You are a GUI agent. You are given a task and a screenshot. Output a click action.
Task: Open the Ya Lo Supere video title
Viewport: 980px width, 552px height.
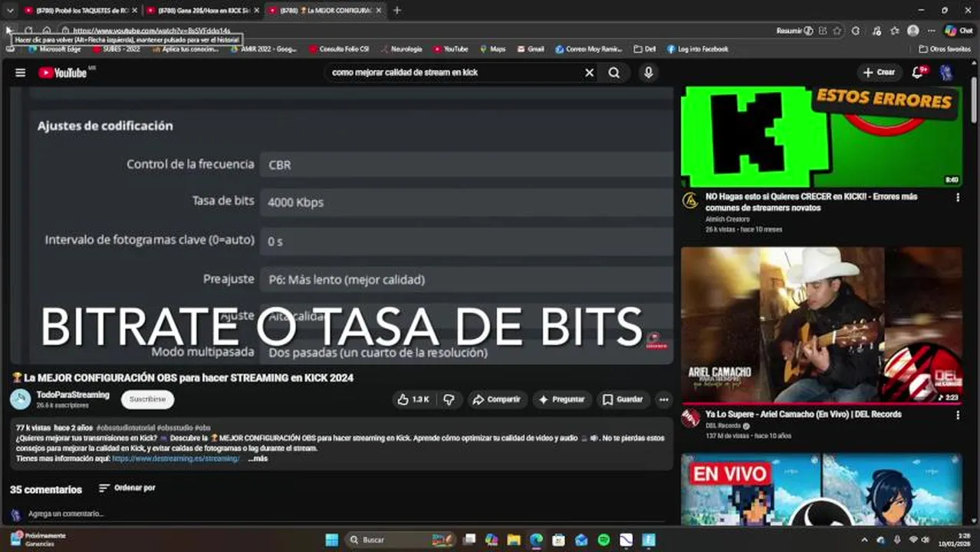[803, 415]
